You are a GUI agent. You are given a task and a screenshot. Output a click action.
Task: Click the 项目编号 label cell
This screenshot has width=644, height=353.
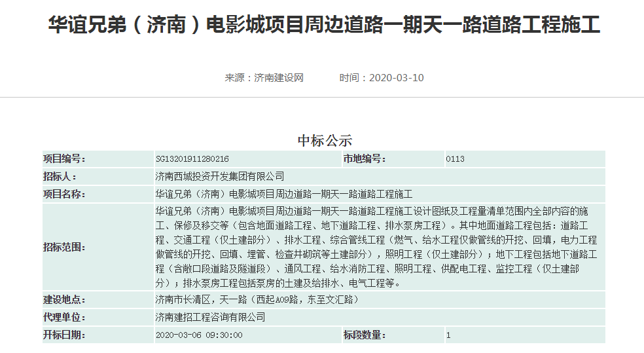pyautogui.click(x=98, y=159)
